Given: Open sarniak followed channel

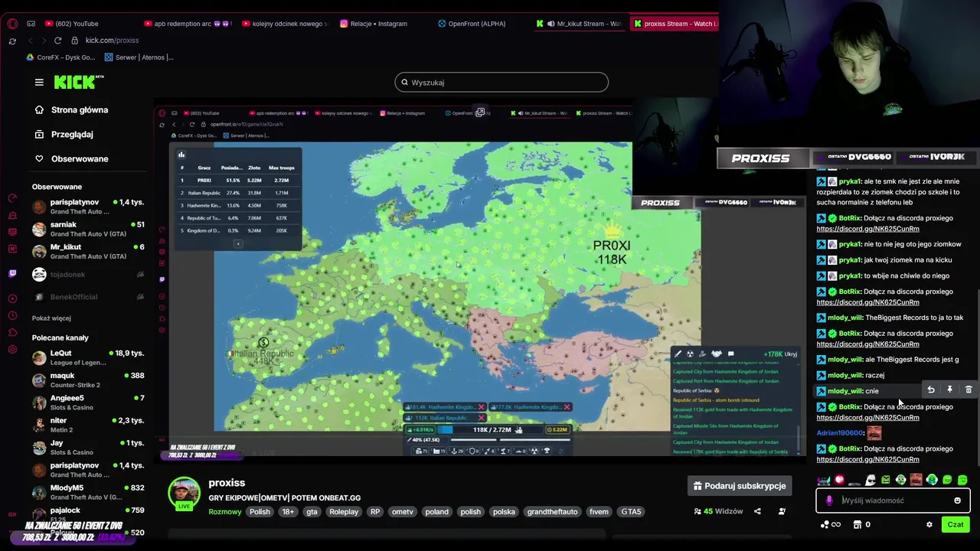Looking at the screenshot, I should point(88,229).
